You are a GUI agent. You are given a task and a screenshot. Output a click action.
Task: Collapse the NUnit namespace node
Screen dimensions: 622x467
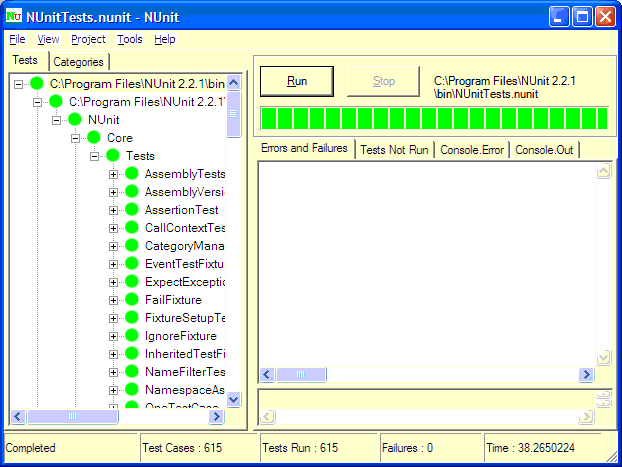(x=56, y=120)
